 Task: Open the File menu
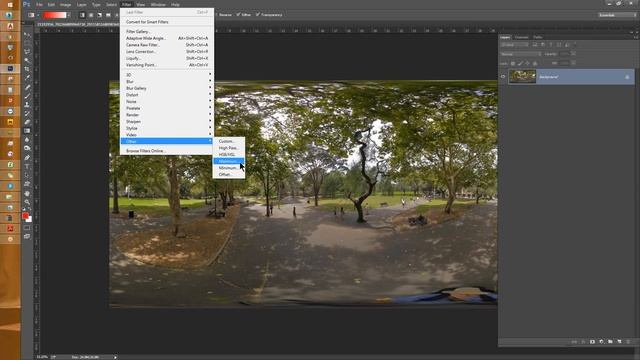(x=39, y=4)
